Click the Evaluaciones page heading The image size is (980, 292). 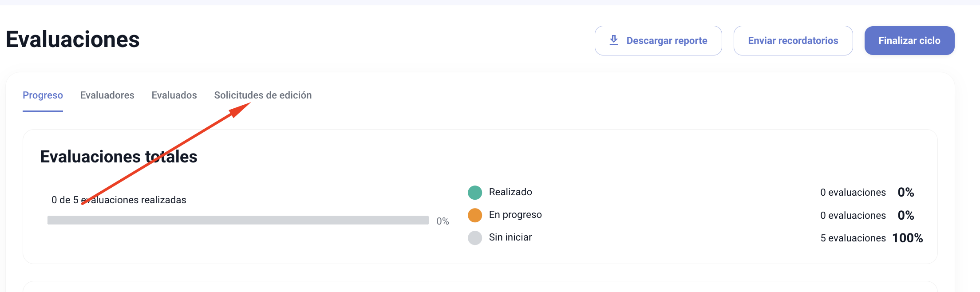pos(73,39)
